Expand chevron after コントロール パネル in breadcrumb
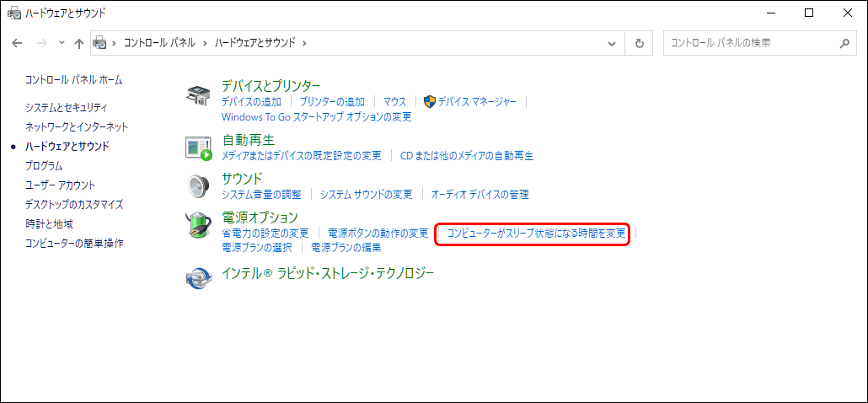This screenshot has height=403, width=868. coord(204,43)
